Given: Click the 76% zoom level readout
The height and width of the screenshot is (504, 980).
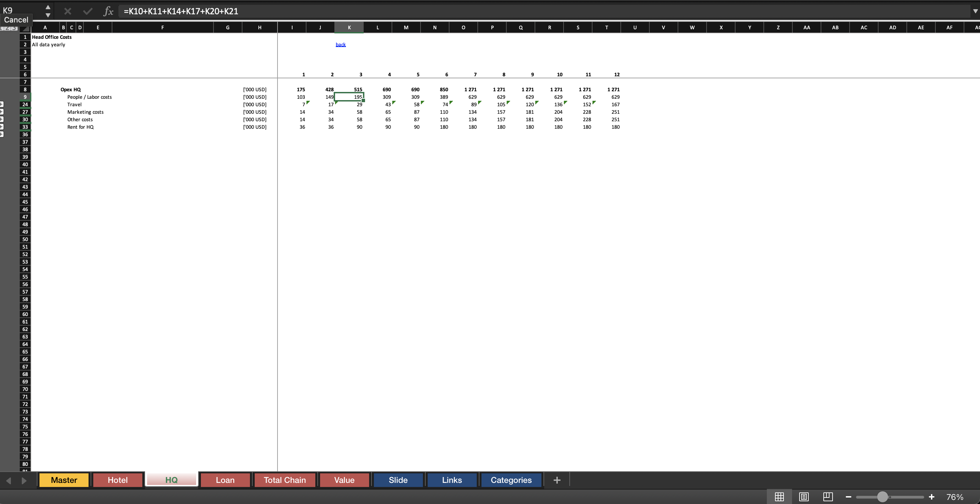Looking at the screenshot, I should pos(954,497).
